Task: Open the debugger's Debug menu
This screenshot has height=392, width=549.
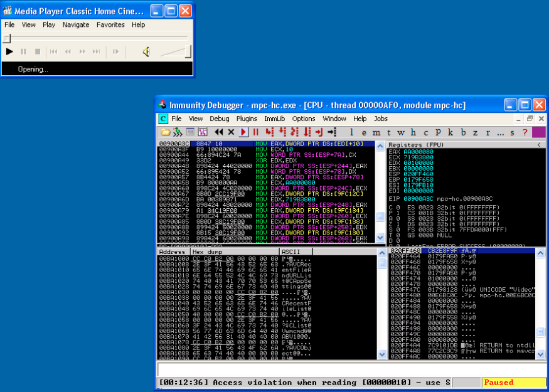Action: [220, 119]
